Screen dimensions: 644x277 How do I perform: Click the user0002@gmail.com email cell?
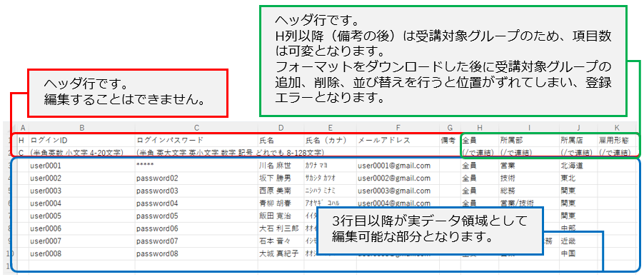click(398, 178)
